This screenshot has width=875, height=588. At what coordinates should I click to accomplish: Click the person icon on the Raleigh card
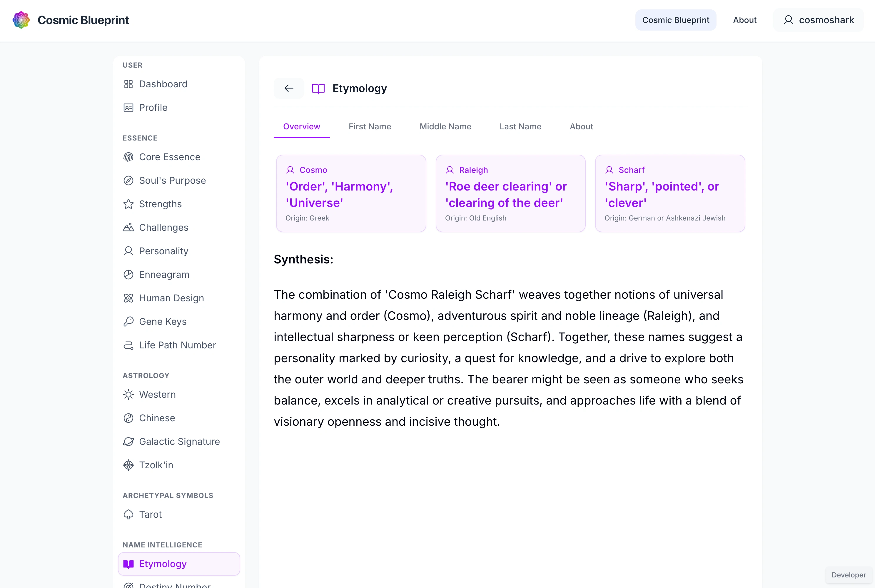click(x=450, y=170)
